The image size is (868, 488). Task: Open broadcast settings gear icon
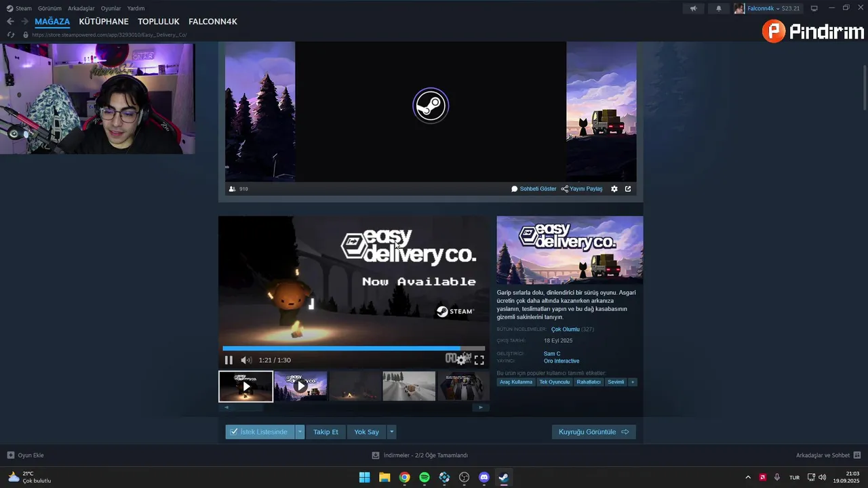(x=614, y=189)
